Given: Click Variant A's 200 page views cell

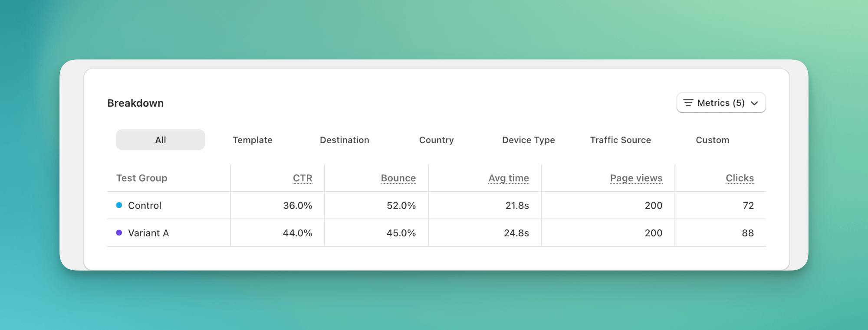Looking at the screenshot, I should click(654, 233).
